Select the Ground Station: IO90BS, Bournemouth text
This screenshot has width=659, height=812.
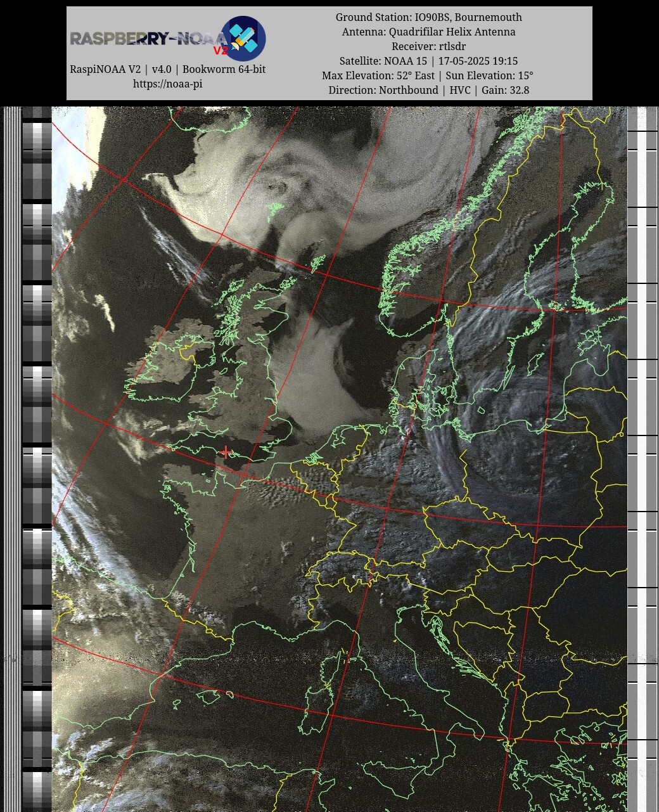point(429,17)
